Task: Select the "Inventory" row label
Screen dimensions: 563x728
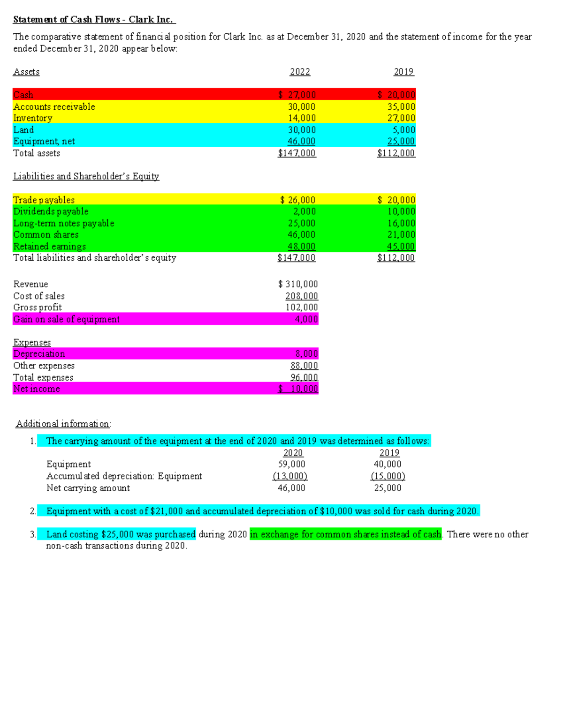Action: (33, 118)
